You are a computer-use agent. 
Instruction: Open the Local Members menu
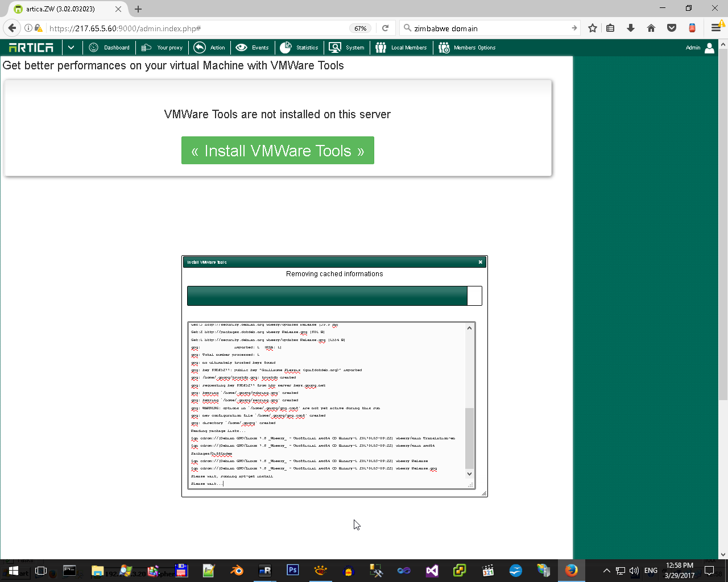click(401, 48)
